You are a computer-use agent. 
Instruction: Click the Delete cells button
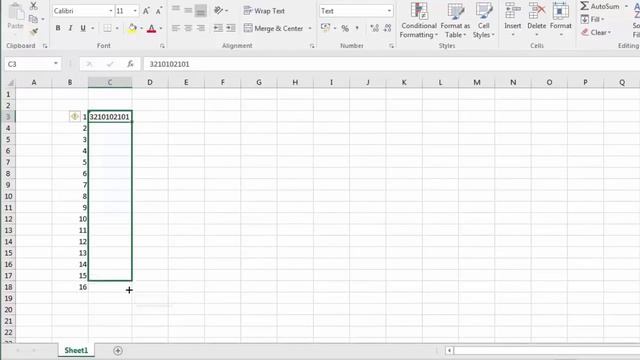click(537, 19)
